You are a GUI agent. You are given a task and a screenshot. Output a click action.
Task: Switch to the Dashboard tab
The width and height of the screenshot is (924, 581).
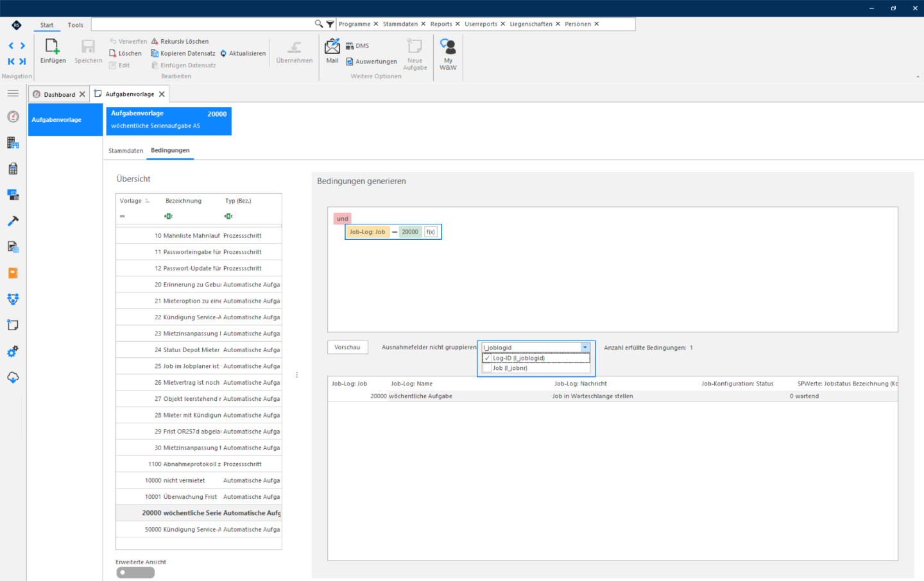(x=59, y=94)
